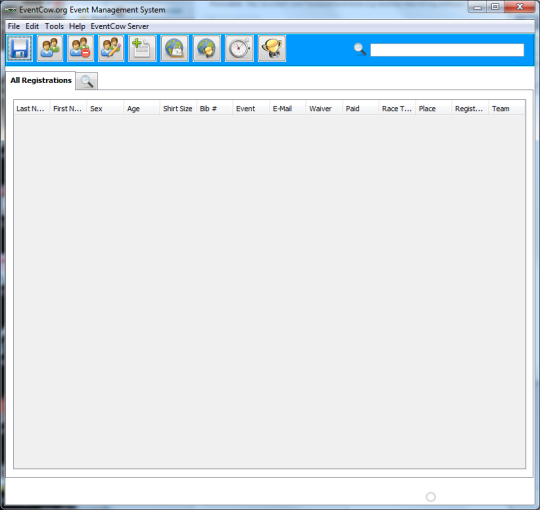Screen dimensions: 540x510
Task: Focus the toolbar search input field
Action: 447,50
